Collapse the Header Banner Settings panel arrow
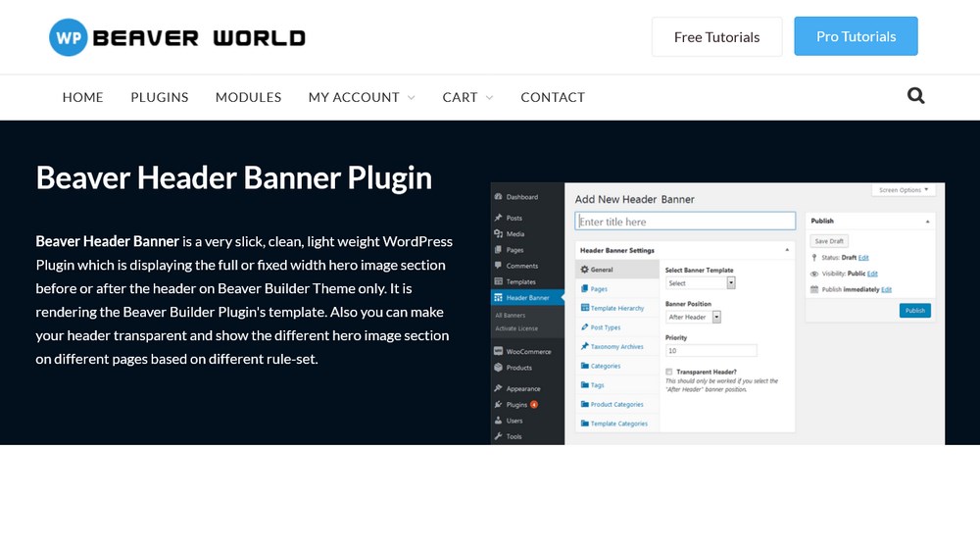 pos(787,250)
